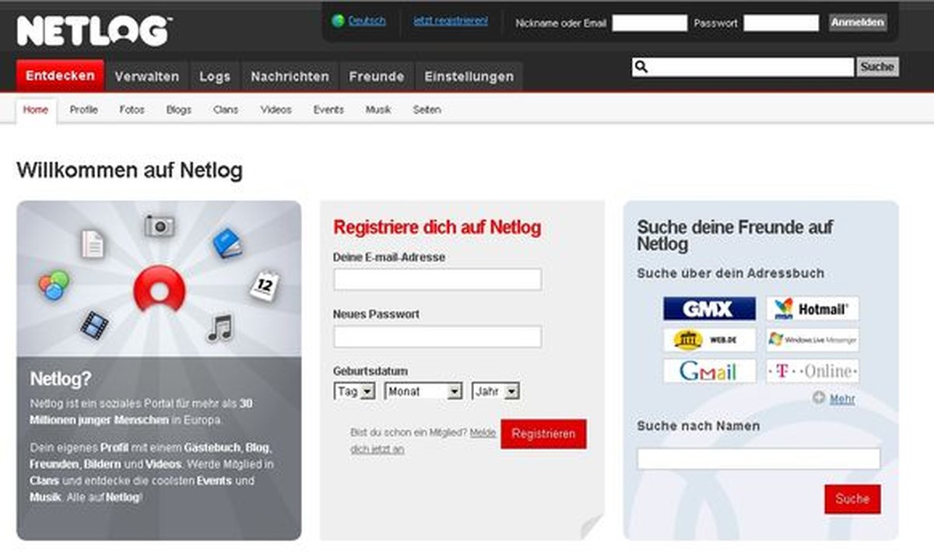Viewport: 934px width, 560px height.
Task: Choose Gmail address book provider
Action: click(709, 371)
